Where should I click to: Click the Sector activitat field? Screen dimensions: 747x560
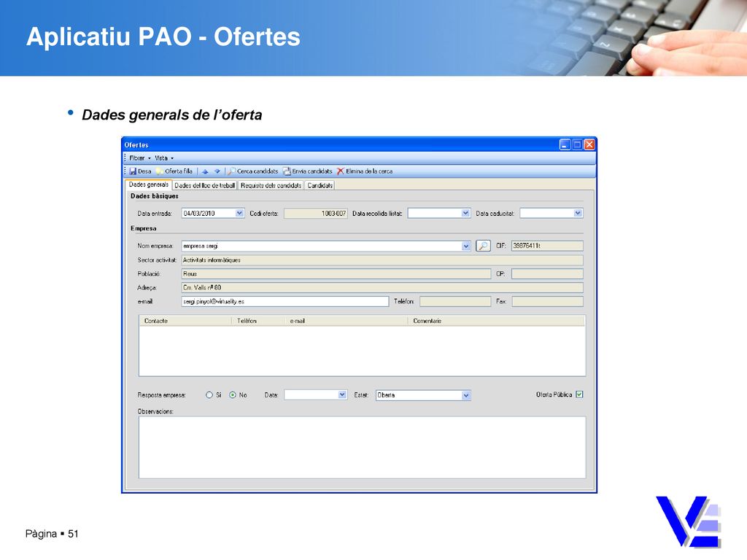[x=382, y=260]
